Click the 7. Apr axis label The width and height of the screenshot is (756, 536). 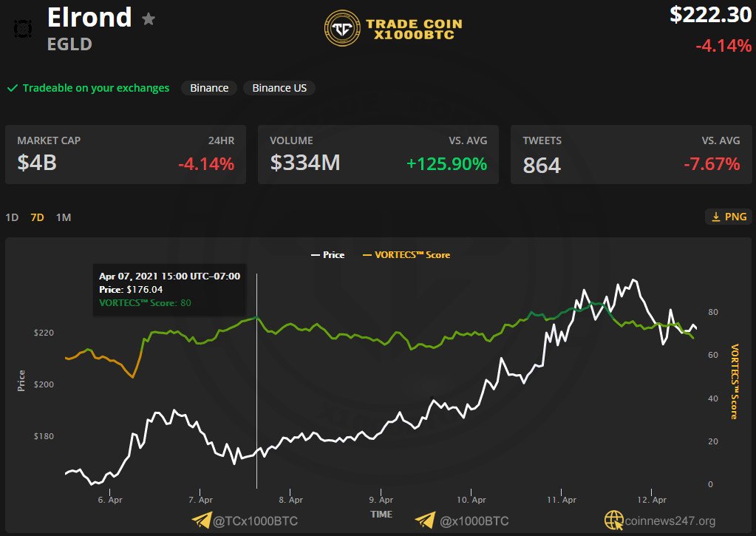click(x=200, y=500)
